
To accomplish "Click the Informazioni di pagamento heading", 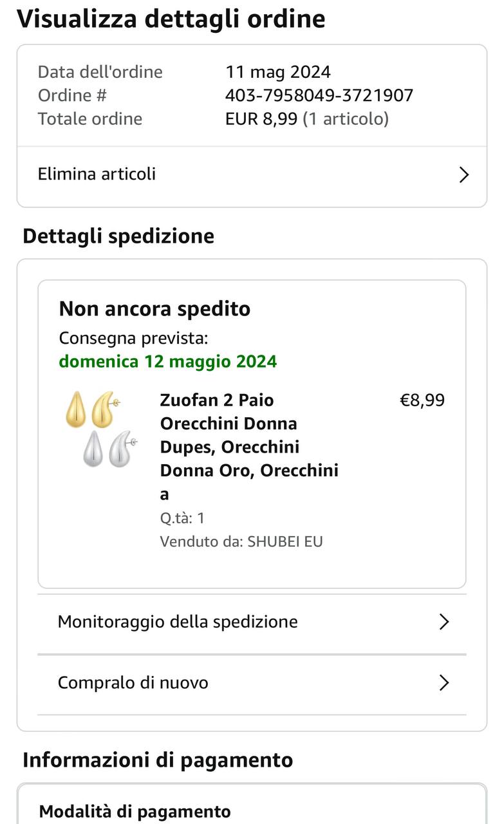I will [158, 760].
